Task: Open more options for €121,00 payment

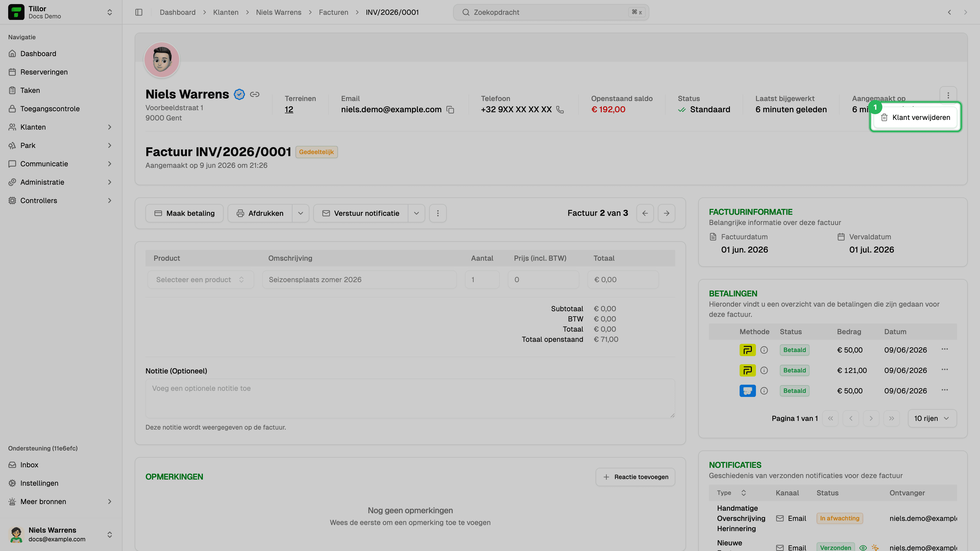Action: (x=945, y=370)
